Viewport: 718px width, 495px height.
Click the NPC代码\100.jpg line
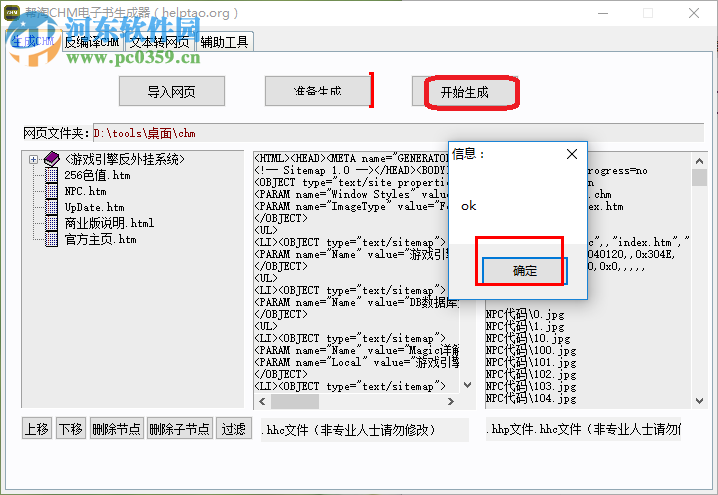pyautogui.click(x=531, y=350)
